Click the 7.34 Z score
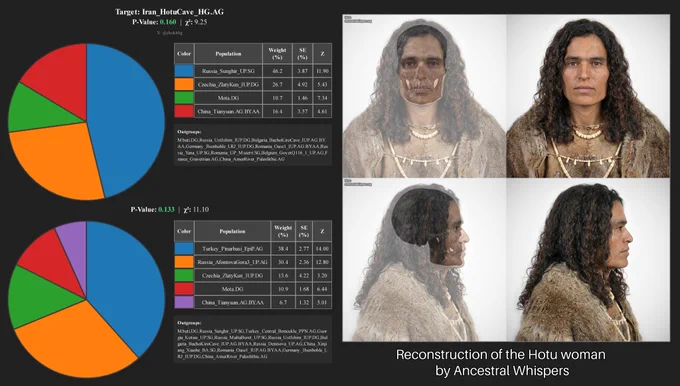The image size is (680, 386). pos(322,98)
